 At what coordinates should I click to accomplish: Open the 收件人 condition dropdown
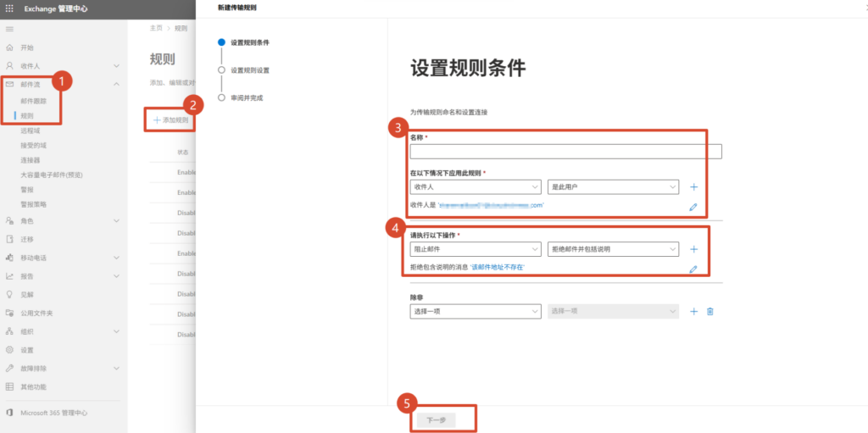[x=475, y=187]
